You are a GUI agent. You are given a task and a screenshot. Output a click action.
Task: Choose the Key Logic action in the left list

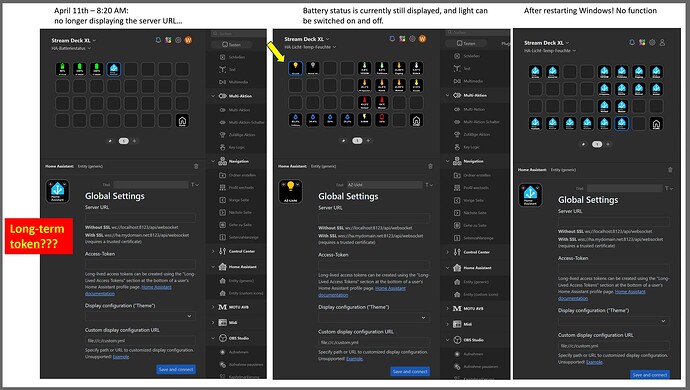pos(232,147)
